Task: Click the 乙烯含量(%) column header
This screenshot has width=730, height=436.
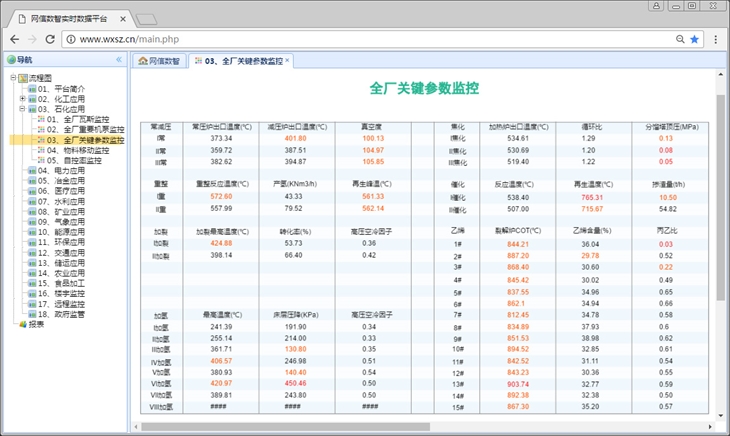Action: 592,230
